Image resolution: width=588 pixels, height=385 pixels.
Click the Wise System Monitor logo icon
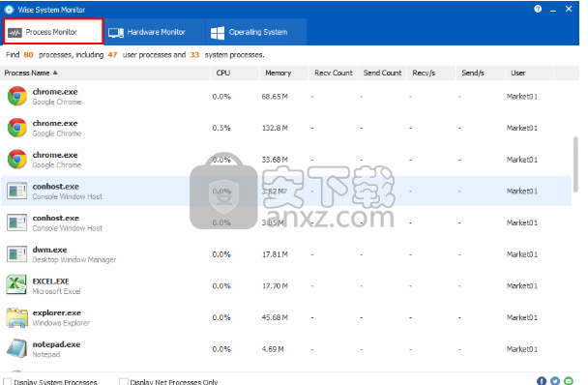9,10
